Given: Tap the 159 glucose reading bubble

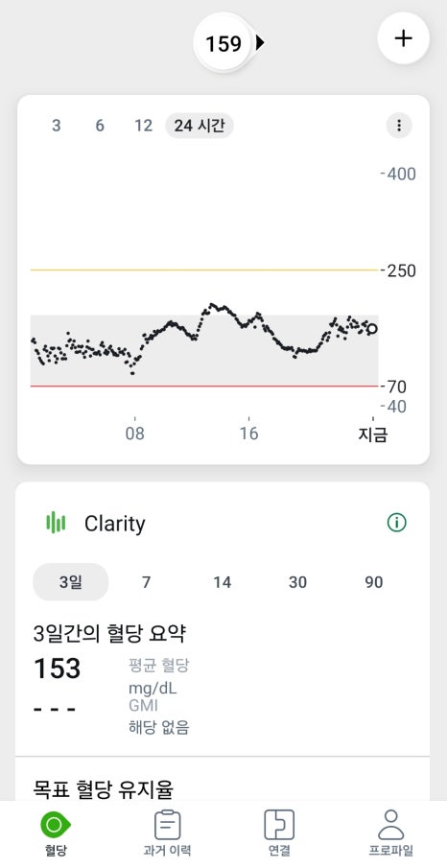Looking at the screenshot, I should coord(223,43).
